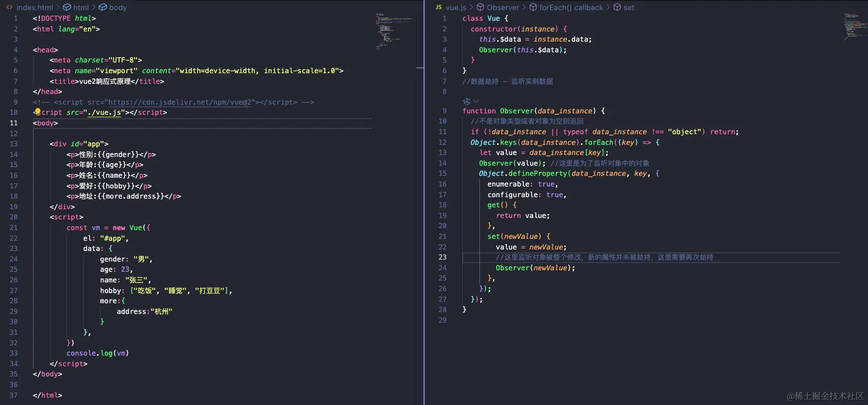Image resolution: width=868 pixels, height=405 pixels.
Task: Click the 爱好:{{hobby}} paragraph line
Action: point(109,186)
